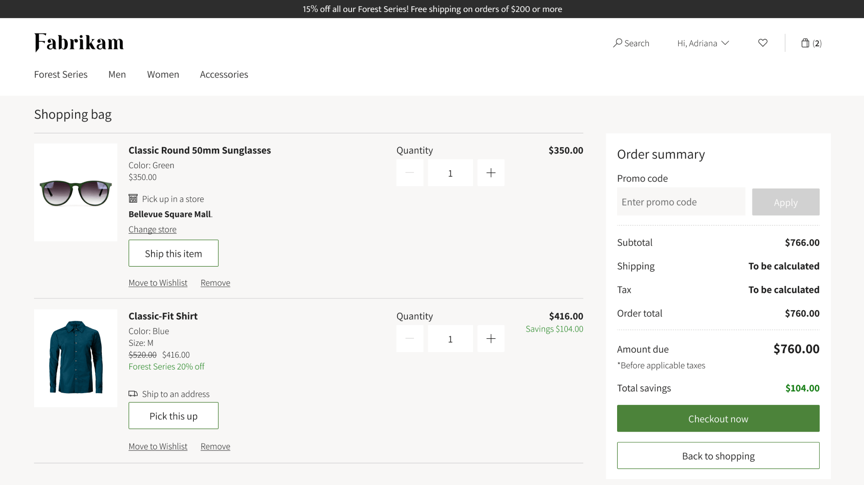Click the $416.00 shirt line price

click(x=566, y=316)
